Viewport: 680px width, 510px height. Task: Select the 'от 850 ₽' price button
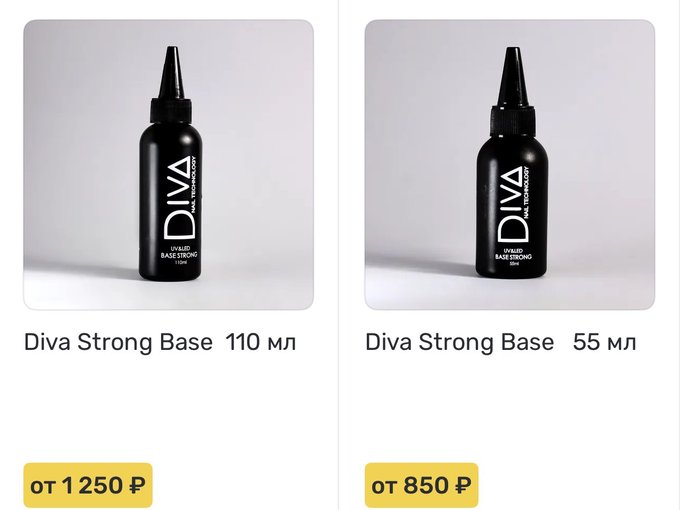pos(421,485)
